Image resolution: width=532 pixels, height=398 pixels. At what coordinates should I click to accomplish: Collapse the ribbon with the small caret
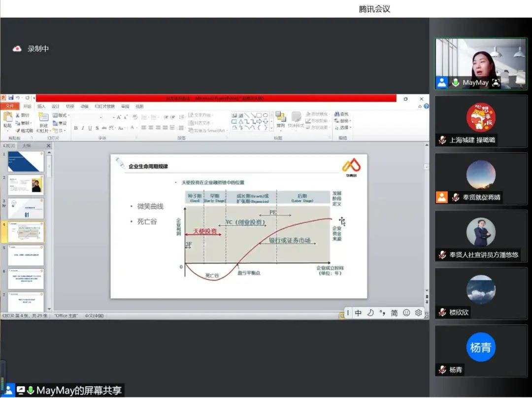point(420,107)
